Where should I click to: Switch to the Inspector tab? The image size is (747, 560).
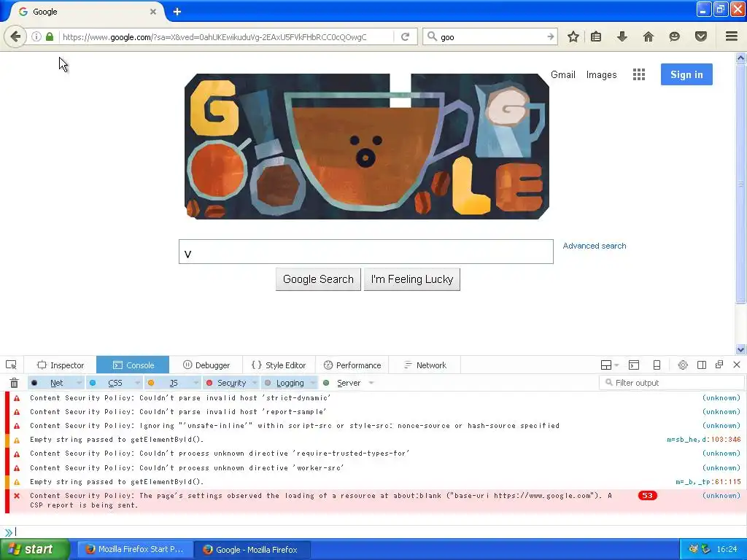point(61,365)
